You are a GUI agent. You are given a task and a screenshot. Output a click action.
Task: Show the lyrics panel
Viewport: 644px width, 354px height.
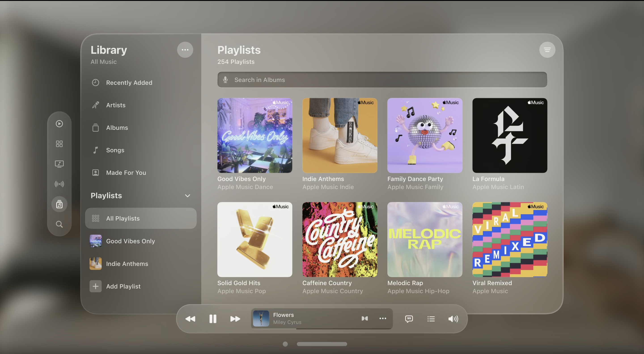point(409,319)
